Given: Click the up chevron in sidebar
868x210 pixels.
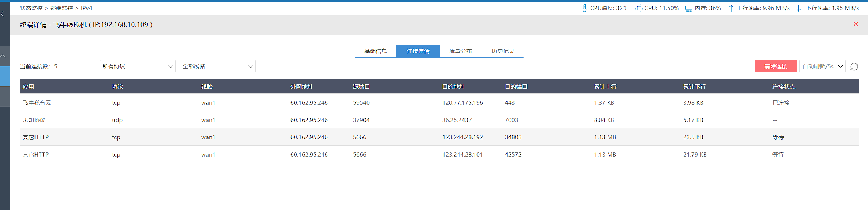Looking at the screenshot, I should (3, 56).
